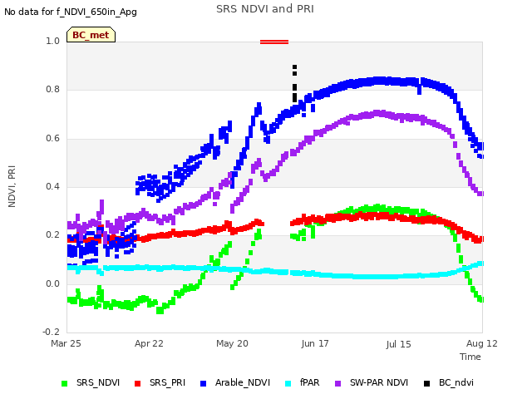This screenshot has width=532, height=399.
Task: Click the 0.8 y-axis tick label
Action: [x=53, y=89]
